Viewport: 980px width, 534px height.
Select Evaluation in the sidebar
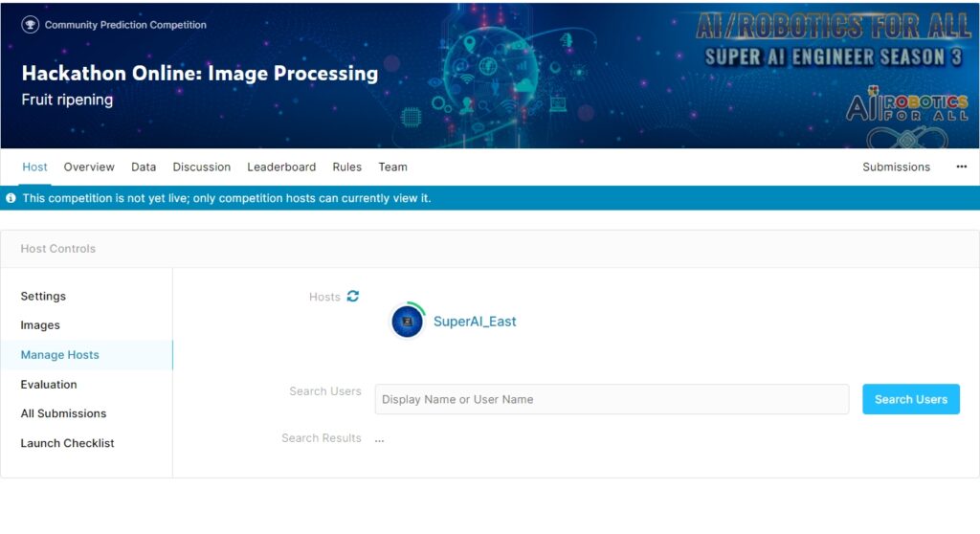[49, 385]
